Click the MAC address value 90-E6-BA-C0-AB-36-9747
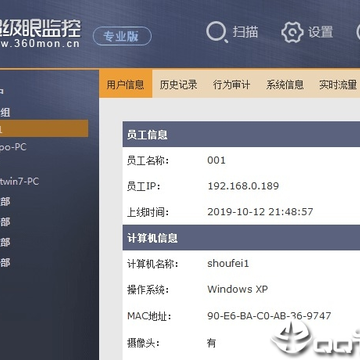This screenshot has height=360, width=360. pos(269,315)
